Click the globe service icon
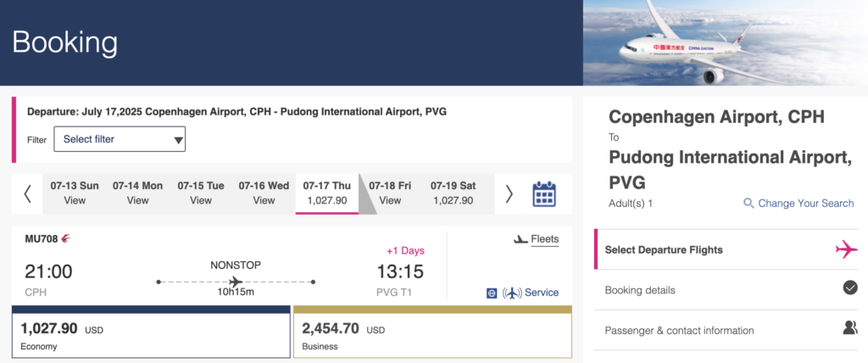The width and height of the screenshot is (868, 363). (492, 293)
